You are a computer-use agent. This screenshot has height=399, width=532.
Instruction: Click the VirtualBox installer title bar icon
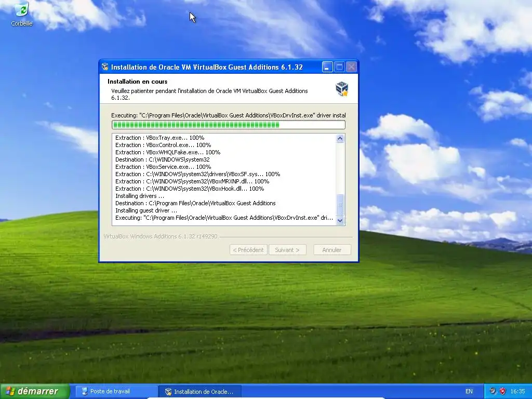(105, 67)
